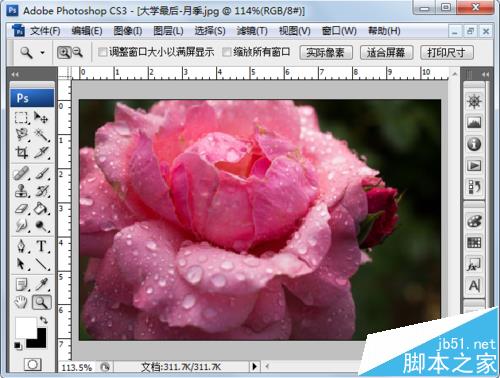
Task: Open the 图像(I) menu
Action: [128, 31]
